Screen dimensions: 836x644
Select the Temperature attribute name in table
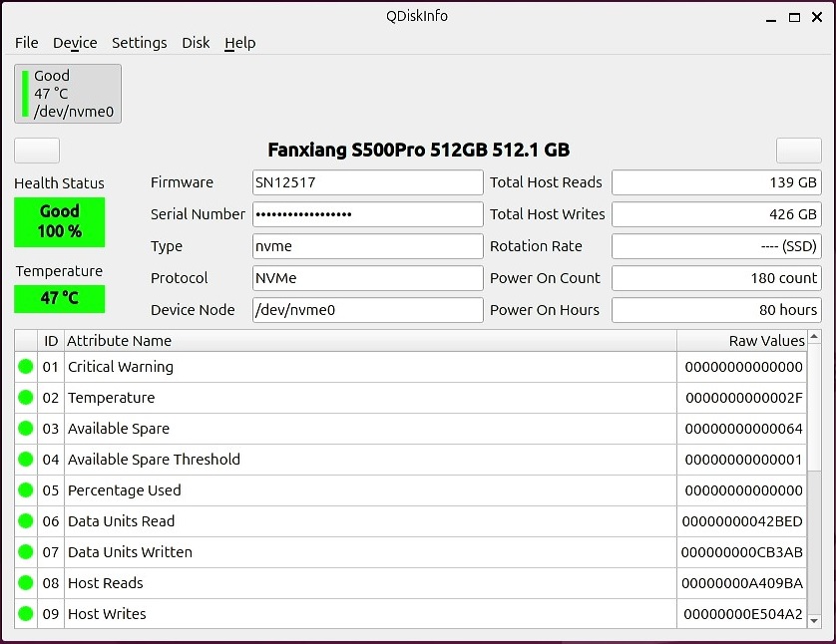[112, 398]
